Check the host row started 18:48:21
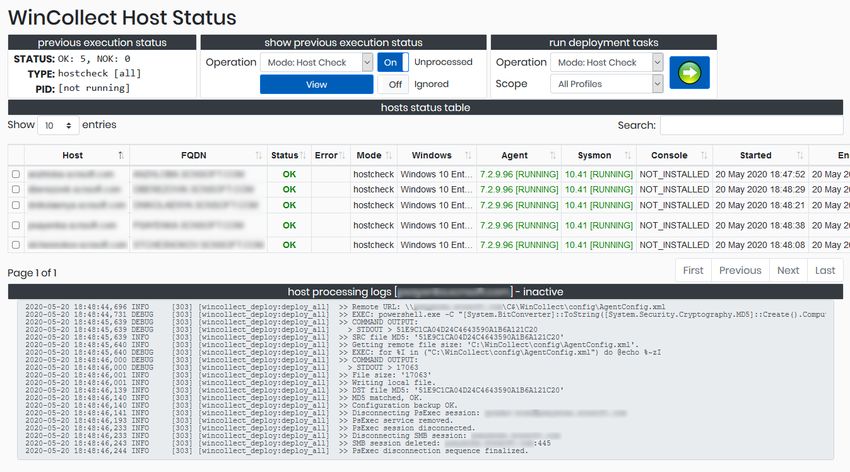Screen dimensions: 850x472 pos(16,205)
